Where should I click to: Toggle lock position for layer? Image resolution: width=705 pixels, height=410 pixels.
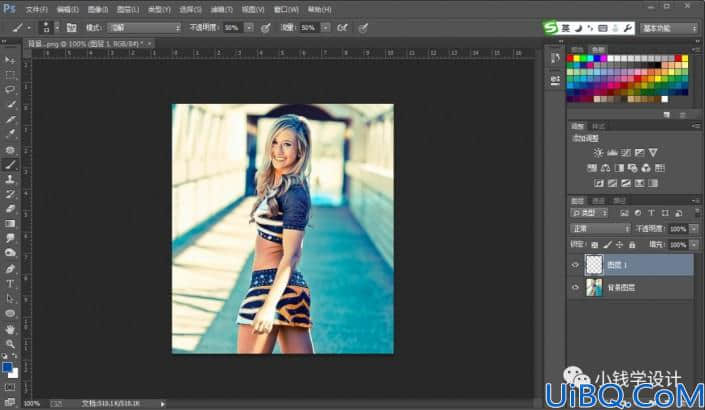click(620, 245)
